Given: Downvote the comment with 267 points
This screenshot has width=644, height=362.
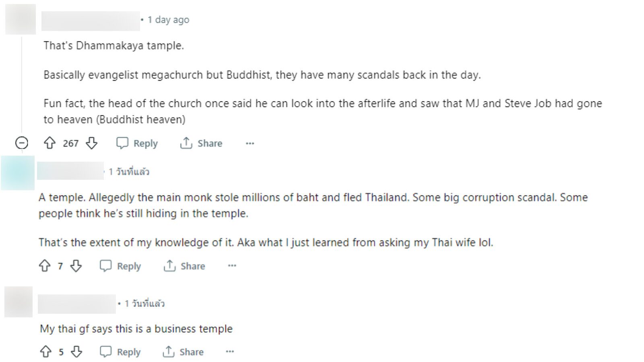Looking at the screenshot, I should click(92, 143).
